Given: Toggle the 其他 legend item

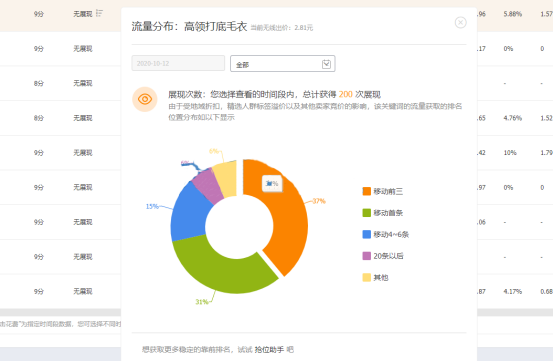Looking at the screenshot, I should point(375,278).
